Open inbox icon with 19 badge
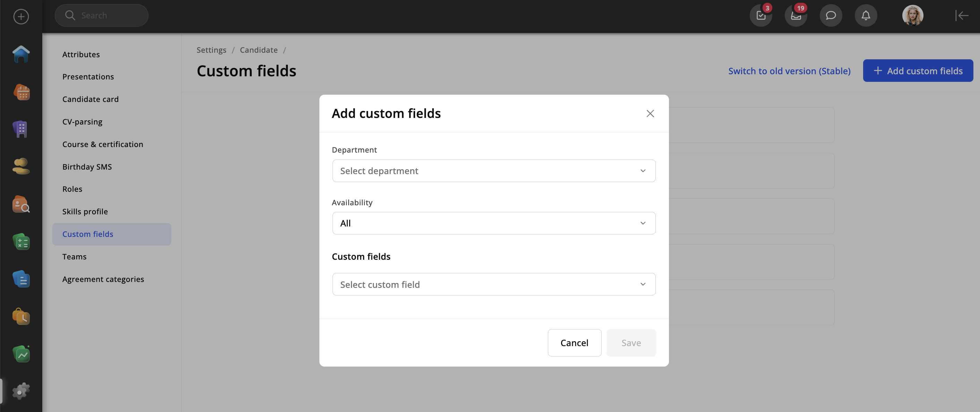 click(796, 16)
